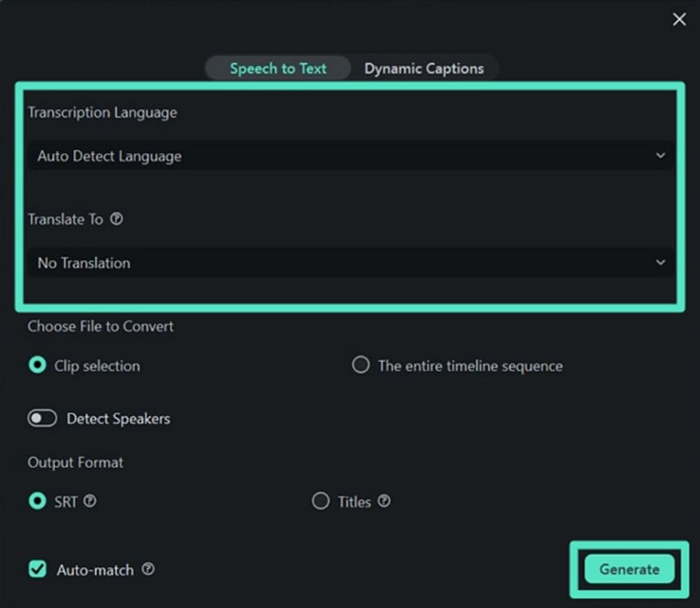Click the Output Format heading

coord(75,463)
